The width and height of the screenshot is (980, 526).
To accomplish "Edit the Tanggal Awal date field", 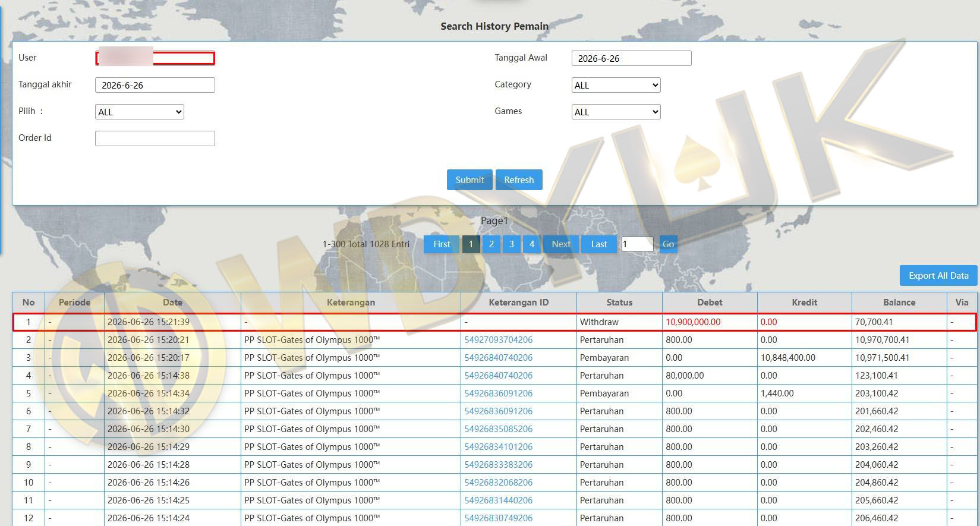I will pyautogui.click(x=631, y=58).
